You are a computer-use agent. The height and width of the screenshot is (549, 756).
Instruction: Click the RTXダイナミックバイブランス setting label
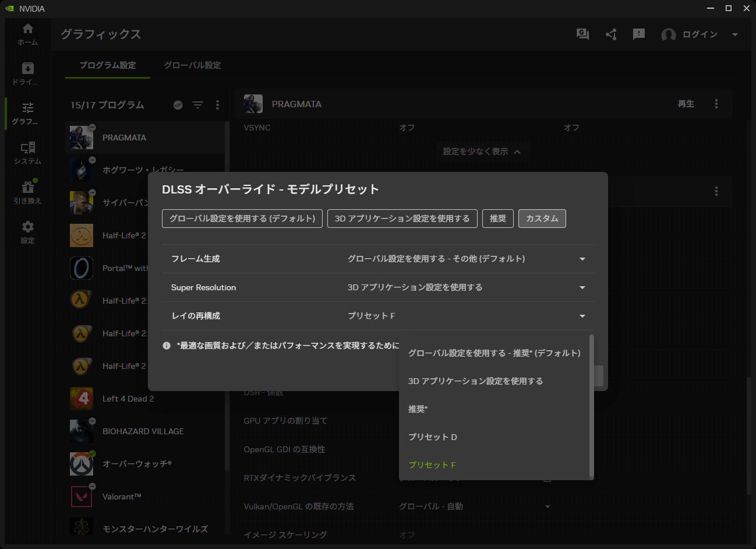click(x=299, y=478)
